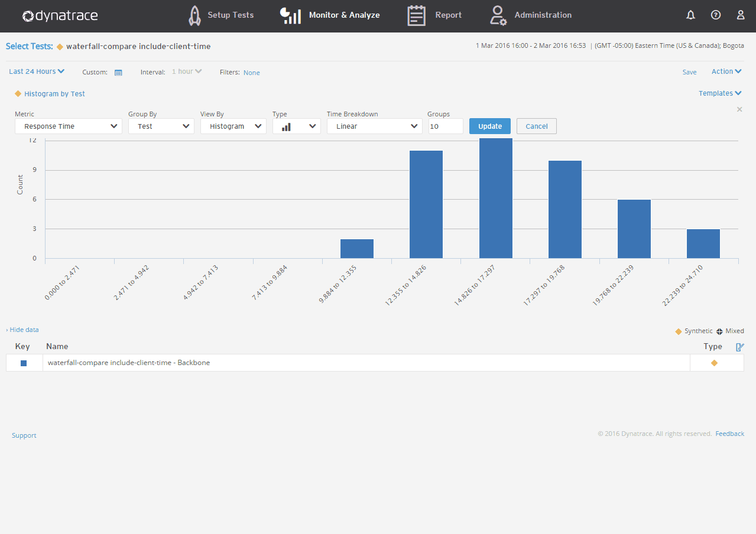Click the Save link
The height and width of the screenshot is (534, 756).
[689, 72]
